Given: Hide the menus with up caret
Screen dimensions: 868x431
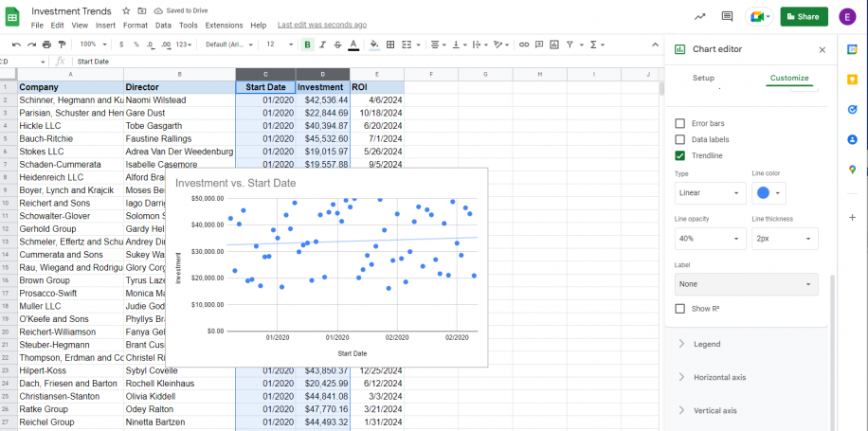Looking at the screenshot, I should [655, 45].
